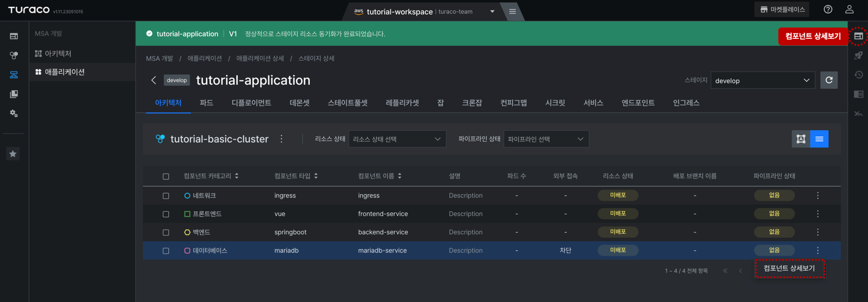
Task: Switch to the 파드 tab
Action: (206, 102)
